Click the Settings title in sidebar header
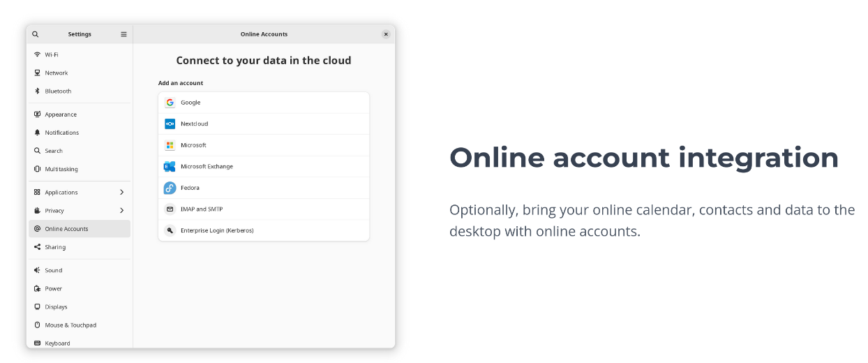The width and height of the screenshot is (868, 363). point(80,34)
